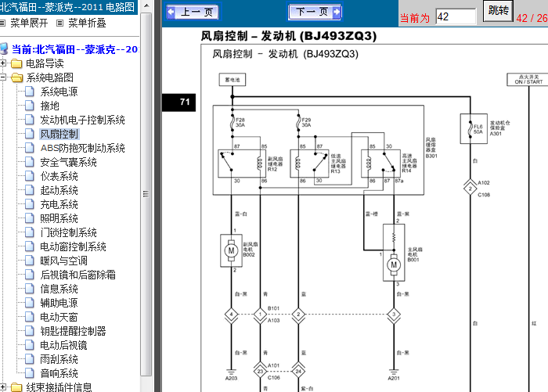Viewport: 548px width, 392px height.
Task: Open 仪表系统 page
Action: [x=59, y=176]
